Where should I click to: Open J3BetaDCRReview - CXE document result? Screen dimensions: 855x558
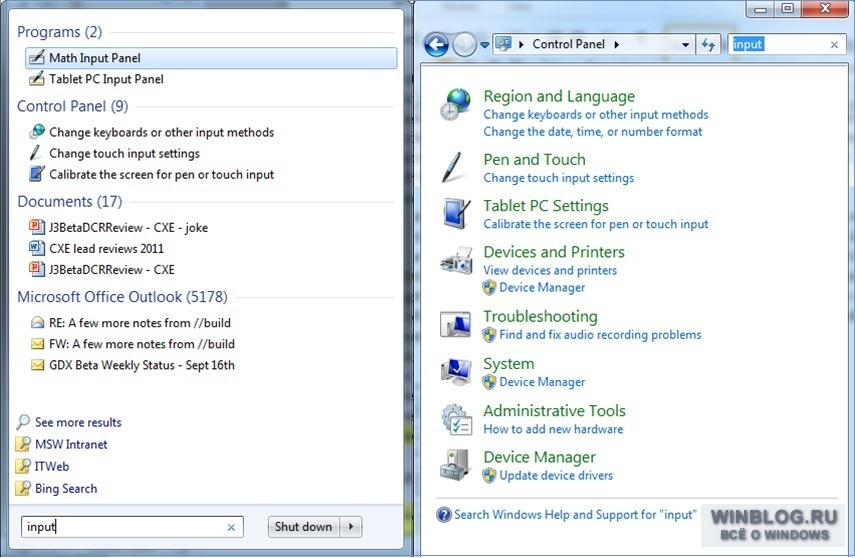[112, 269]
